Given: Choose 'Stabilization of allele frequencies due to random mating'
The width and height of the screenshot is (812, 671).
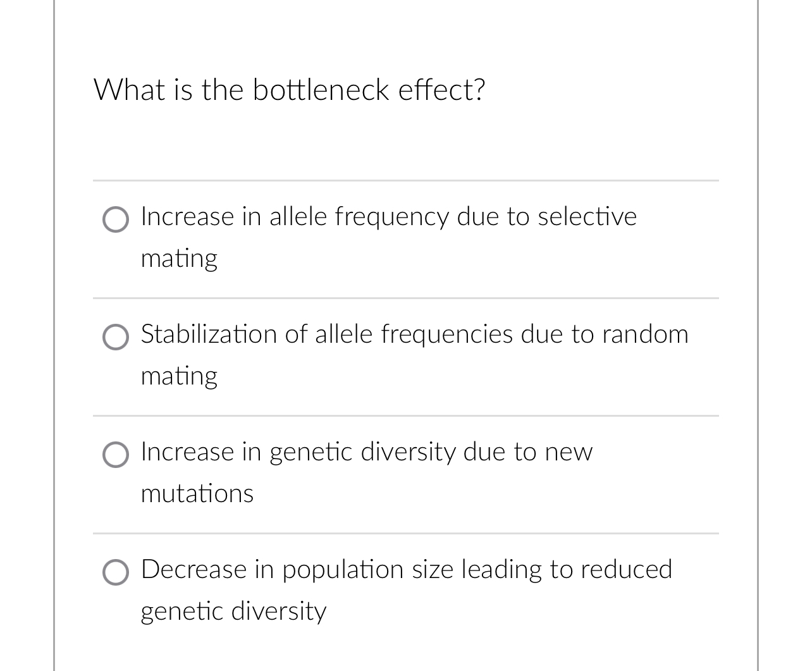Looking at the screenshot, I should tap(116, 337).
